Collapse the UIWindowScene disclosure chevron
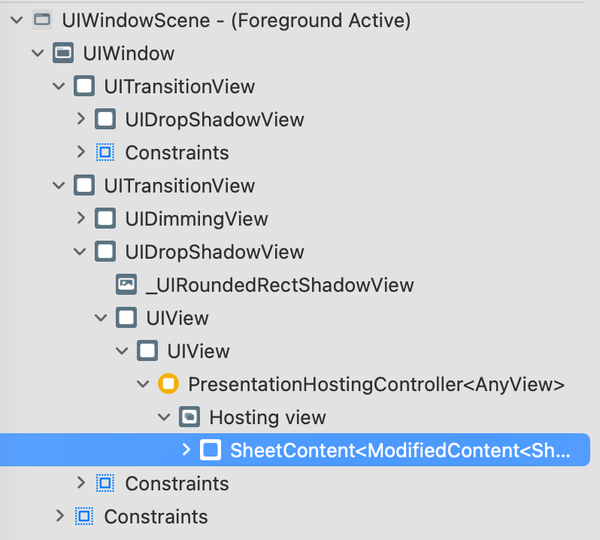 17,20
